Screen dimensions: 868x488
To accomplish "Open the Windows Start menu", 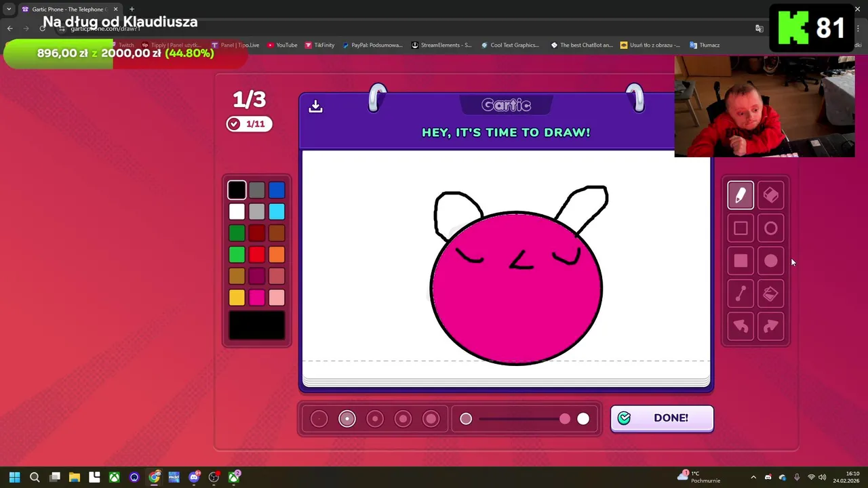I will (14, 477).
